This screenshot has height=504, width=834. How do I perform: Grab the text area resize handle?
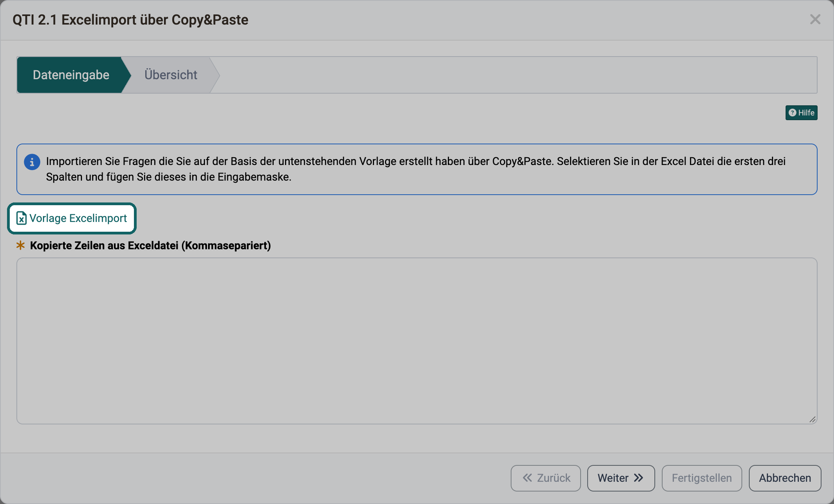812,419
